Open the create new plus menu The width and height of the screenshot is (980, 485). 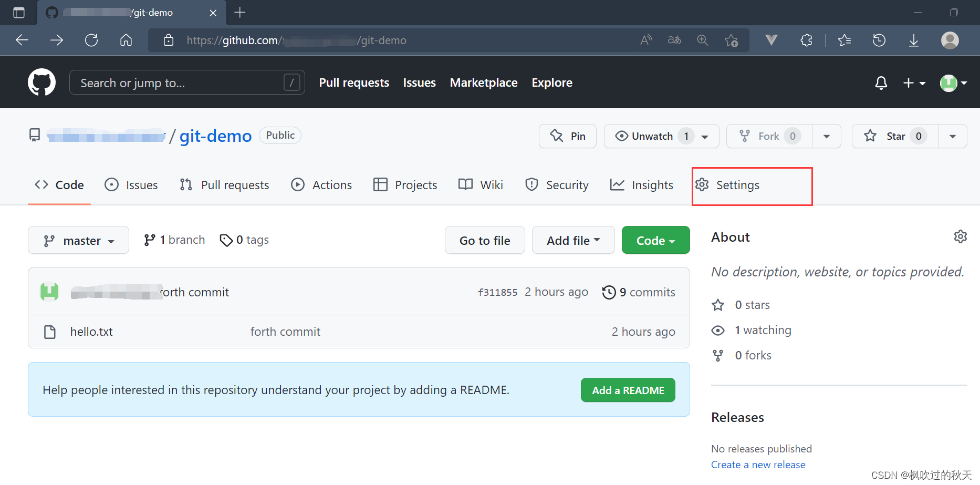point(914,83)
